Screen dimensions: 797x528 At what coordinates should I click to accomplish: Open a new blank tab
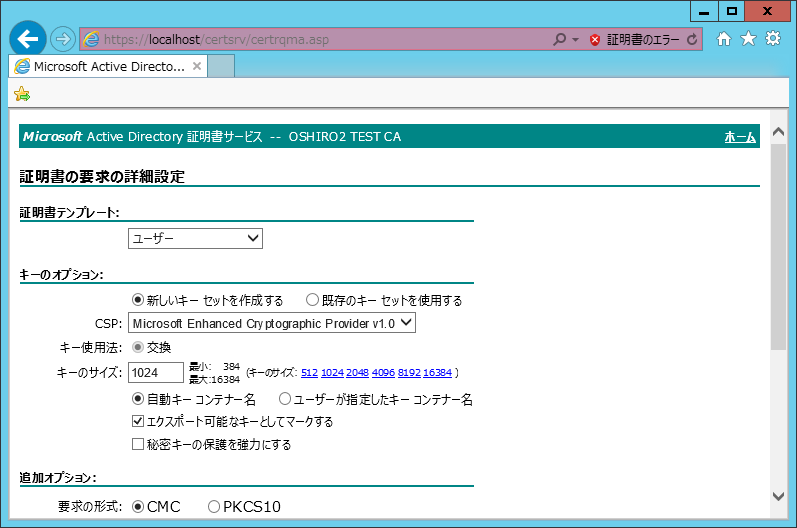(221, 66)
